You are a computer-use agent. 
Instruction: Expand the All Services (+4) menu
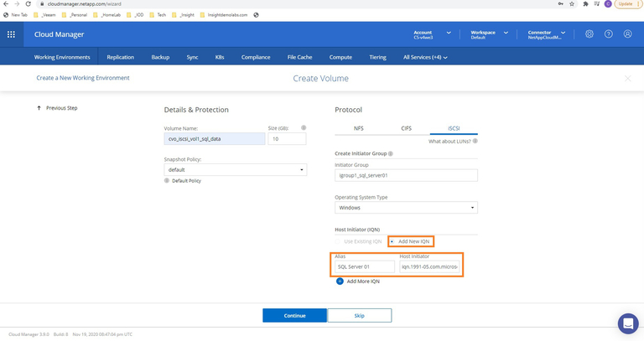pos(425,57)
